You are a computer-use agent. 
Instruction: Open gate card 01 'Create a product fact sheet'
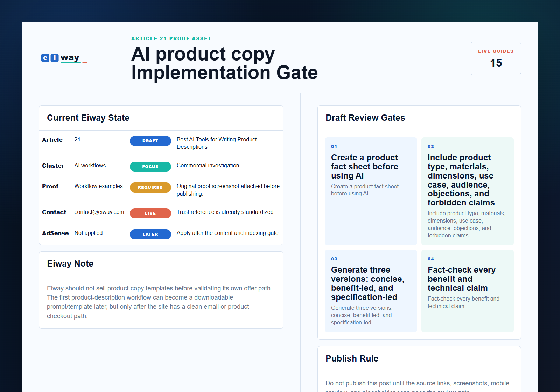click(x=371, y=191)
